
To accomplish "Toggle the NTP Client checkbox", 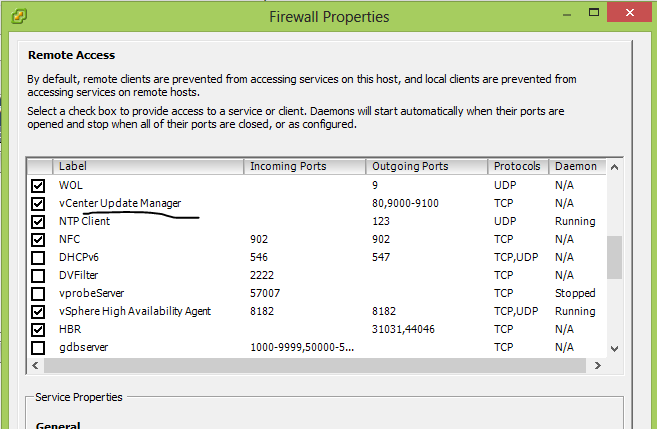I will [39, 222].
